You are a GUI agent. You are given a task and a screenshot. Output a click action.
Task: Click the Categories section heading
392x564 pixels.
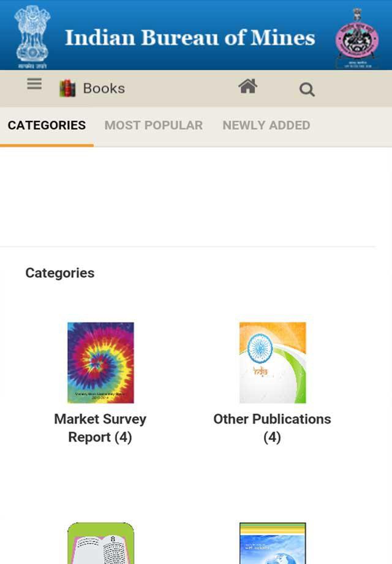[x=60, y=273]
